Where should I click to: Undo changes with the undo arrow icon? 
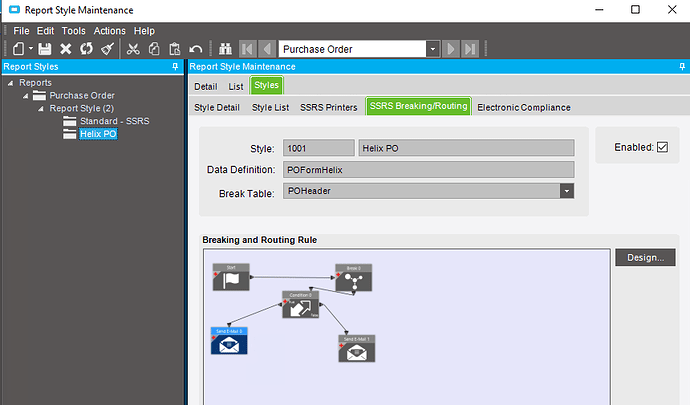pyautogui.click(x=196, y=49)
